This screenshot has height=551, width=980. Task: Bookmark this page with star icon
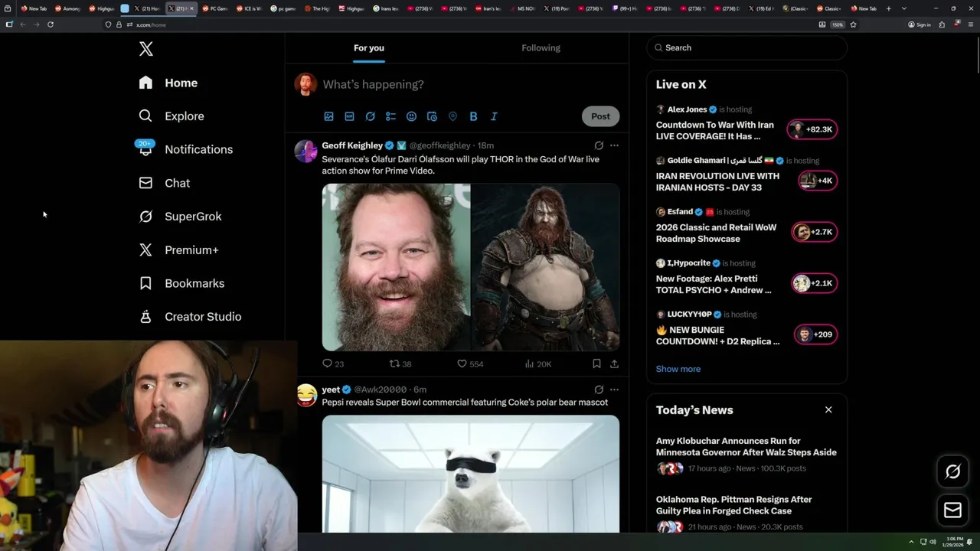[853, 24]
